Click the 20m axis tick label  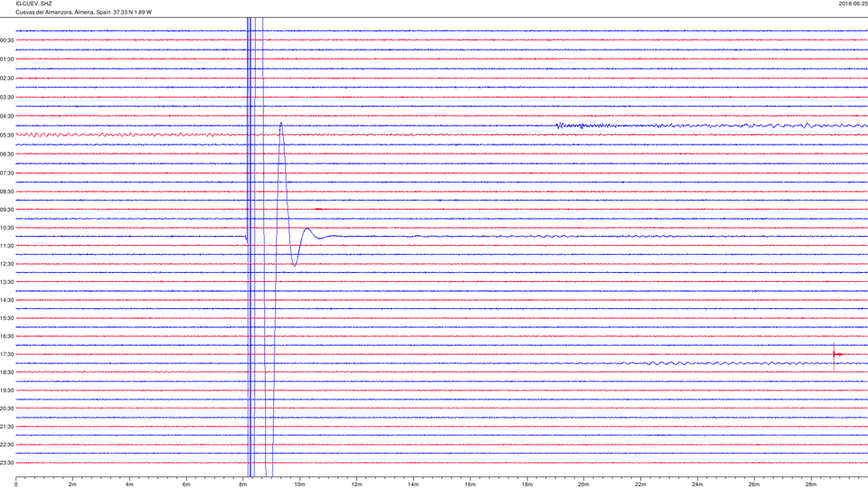[583, 484]
